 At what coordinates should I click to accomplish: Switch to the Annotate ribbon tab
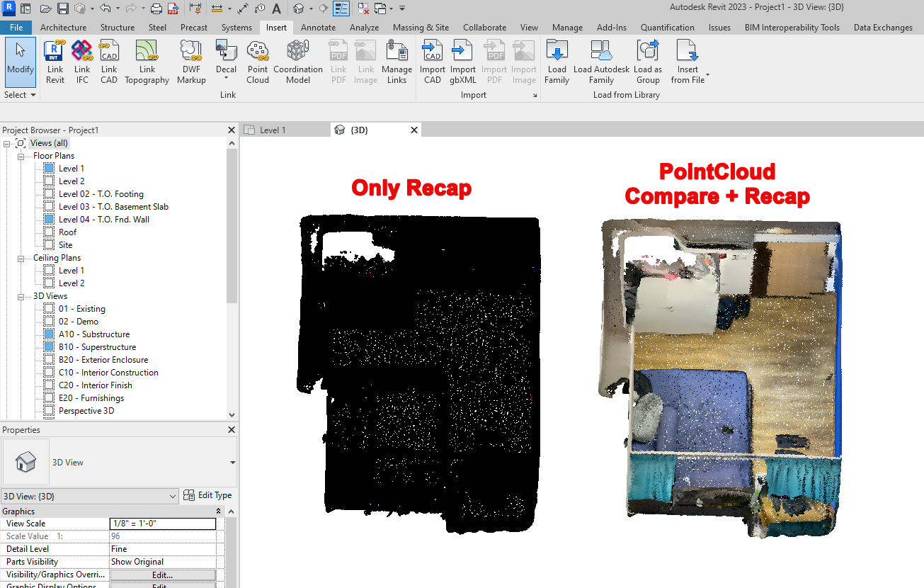click(x=318, y=28)
